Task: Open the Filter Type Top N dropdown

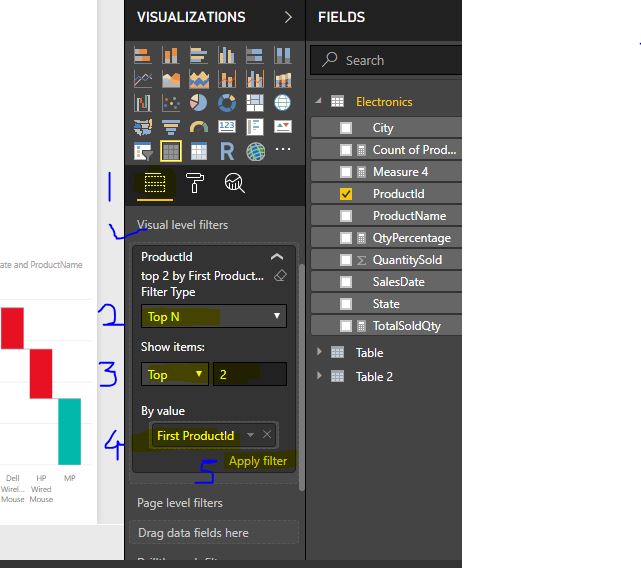Action: [214, 316]
